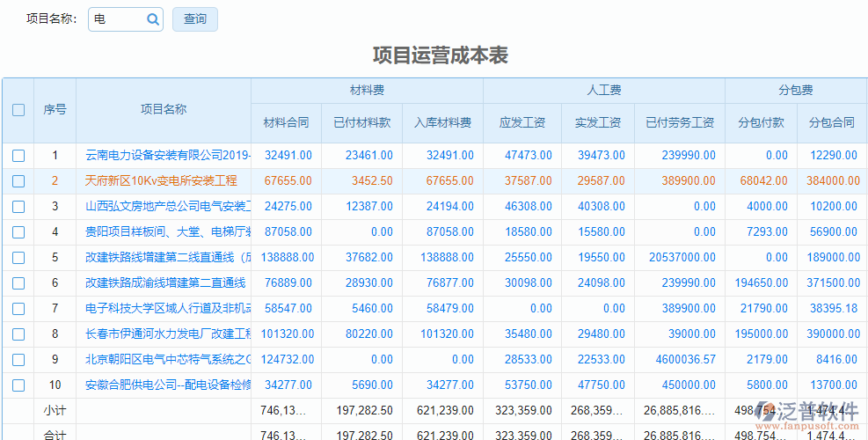Open the 长春市伊通河水力发电厂 project link
868x440 pixels.
[x=167, y=334]
